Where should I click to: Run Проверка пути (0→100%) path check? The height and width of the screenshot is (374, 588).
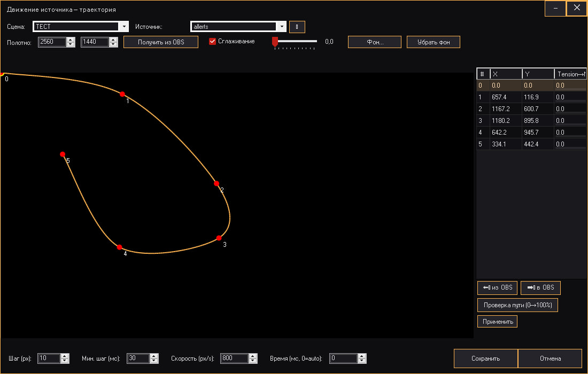[517, 305]
